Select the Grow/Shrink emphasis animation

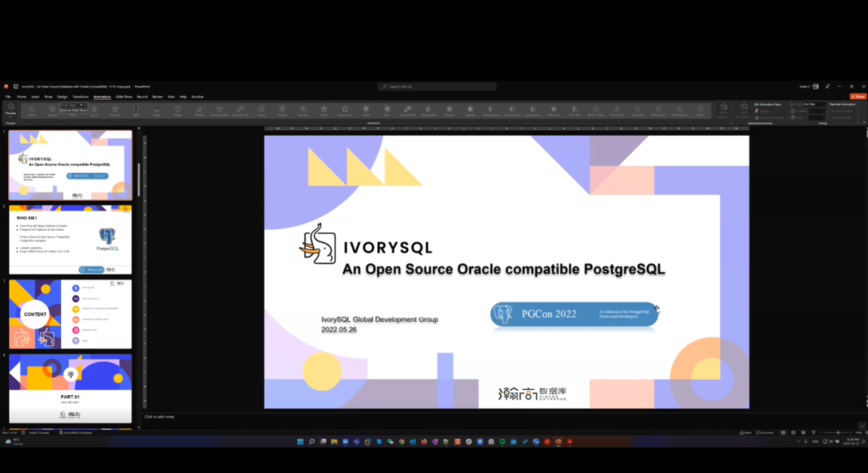point(407,111)
